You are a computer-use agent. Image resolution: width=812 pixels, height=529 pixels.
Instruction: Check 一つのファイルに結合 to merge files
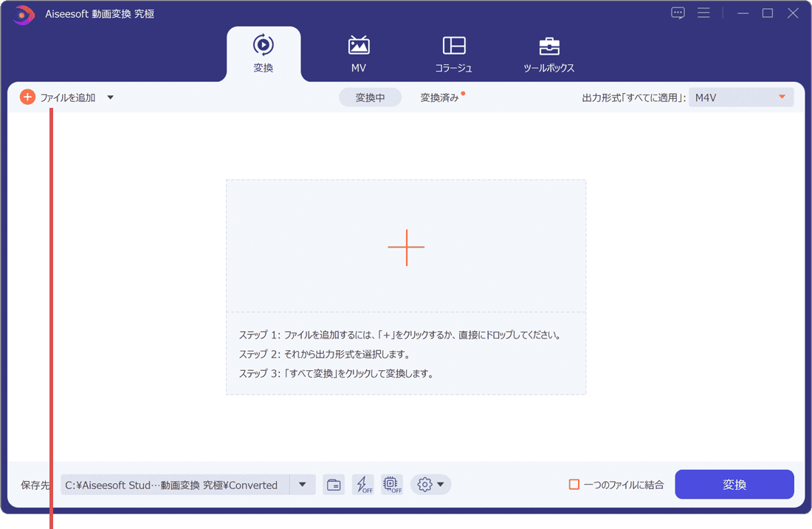[x=574, y=484]
